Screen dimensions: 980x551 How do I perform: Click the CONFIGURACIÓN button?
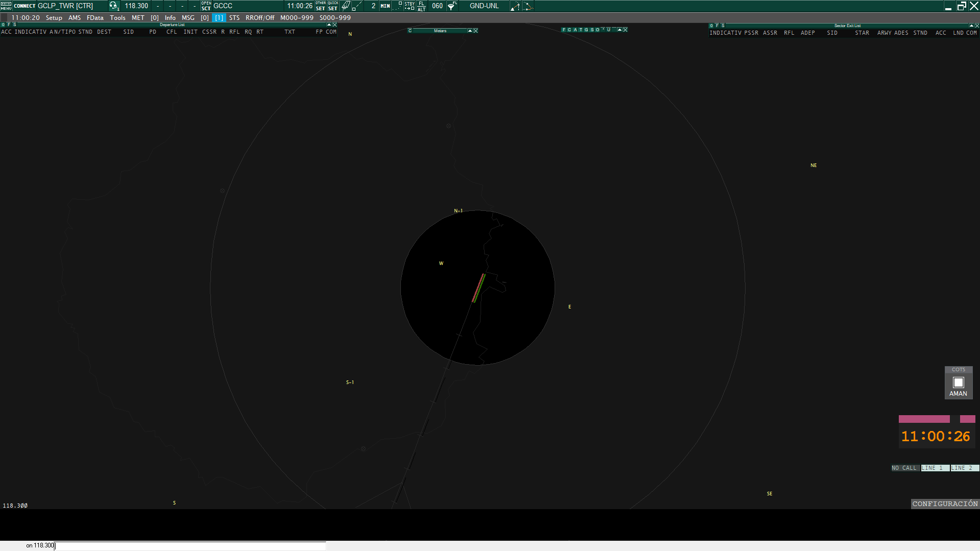pyautogui.click(x=945, y=504)
